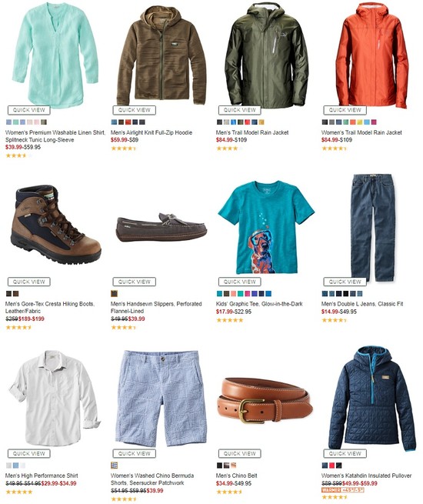
Task: View the Men's Handsewn Slippers product image
Action: click(162, 226)
